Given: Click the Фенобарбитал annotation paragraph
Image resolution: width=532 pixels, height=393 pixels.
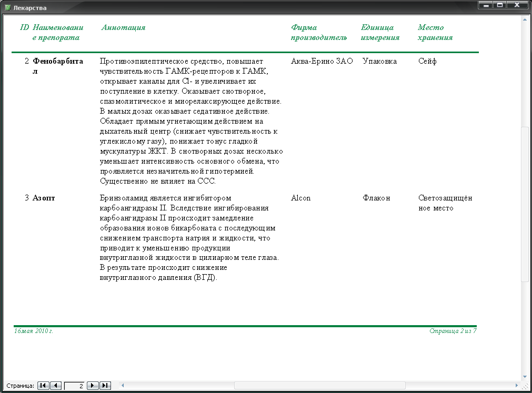Looking at the screenshot, I should click(192, 121).
